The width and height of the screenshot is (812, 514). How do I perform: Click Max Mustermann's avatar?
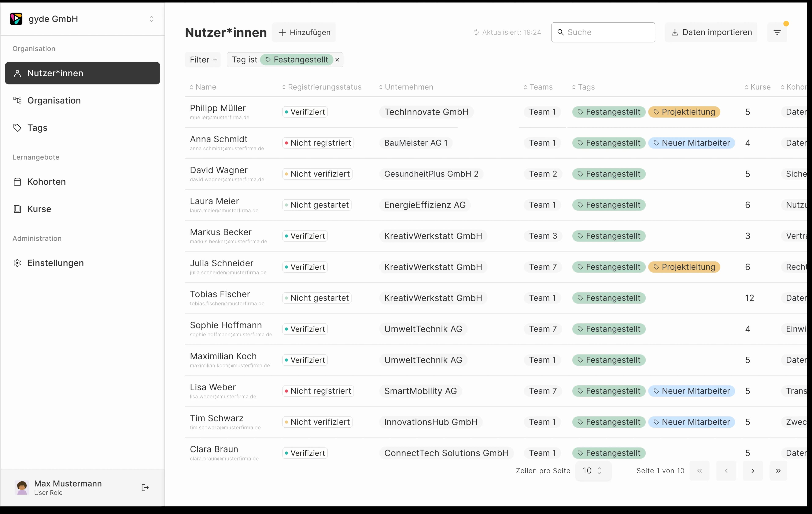pyautogui.click(x=22, y=487)
